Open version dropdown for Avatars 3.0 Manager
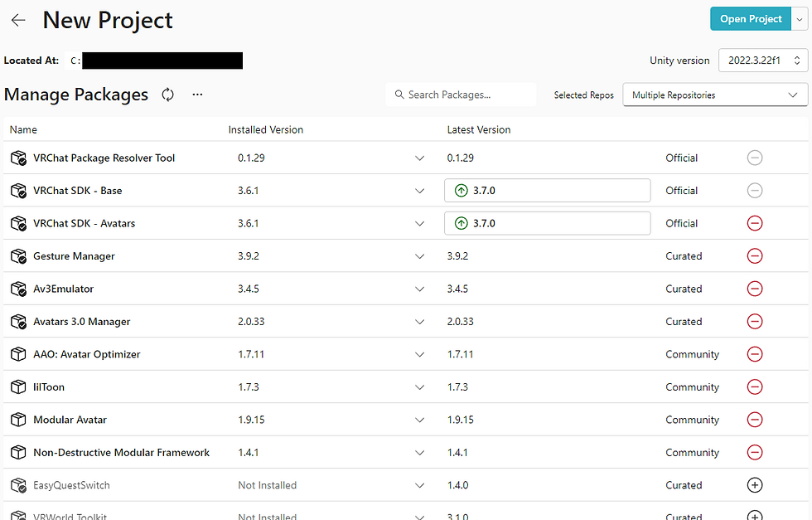Viewport: 812px width, 520px height. click(419, 322)
